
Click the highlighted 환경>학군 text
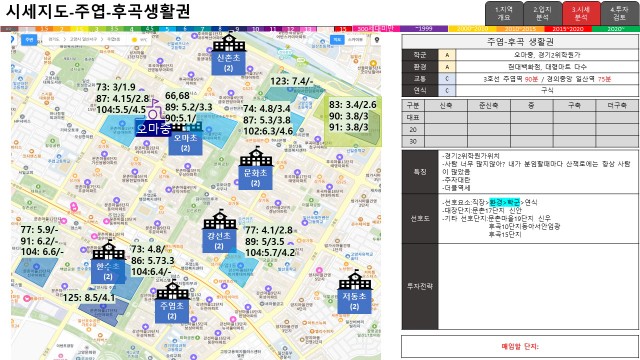(x=505, y=202)
